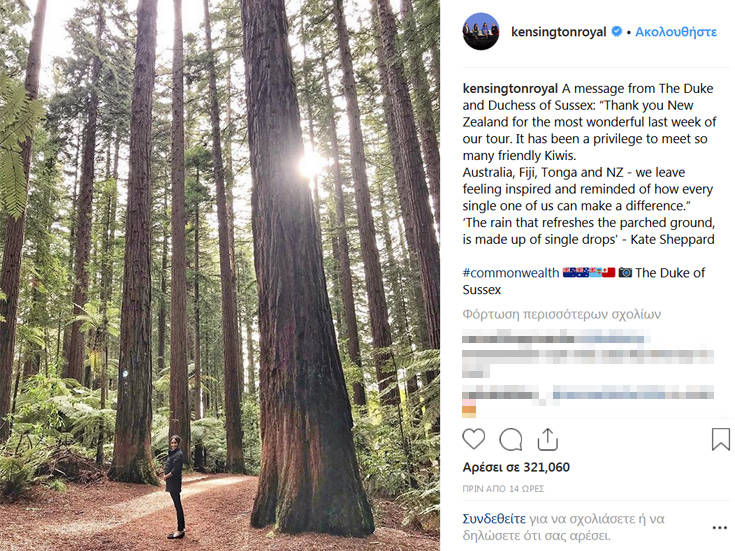This screenshot has width=735, height=551.
Task: Open kensingtonroyal username in the post header
Action: tap(558, 32)
